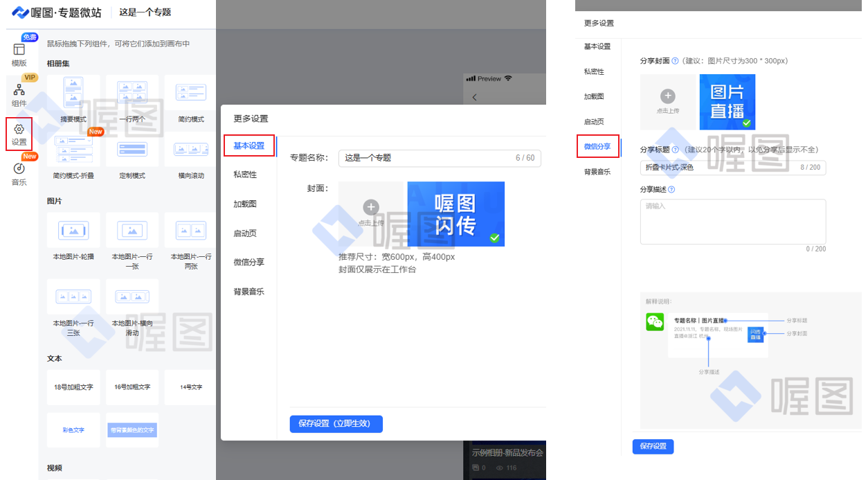868x480 pixels.
Task: Click help icon beside 分享标题
Action: coord(675,150)
